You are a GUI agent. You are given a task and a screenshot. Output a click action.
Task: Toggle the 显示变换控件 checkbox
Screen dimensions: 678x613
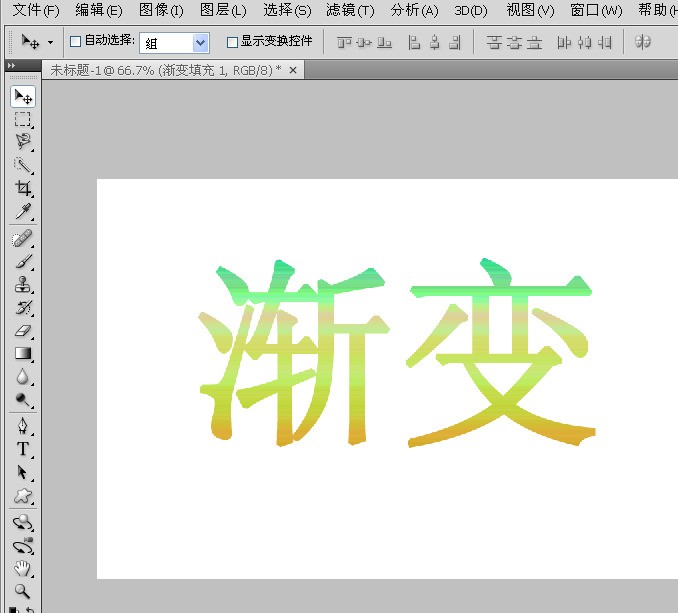(x=232, y=42)
